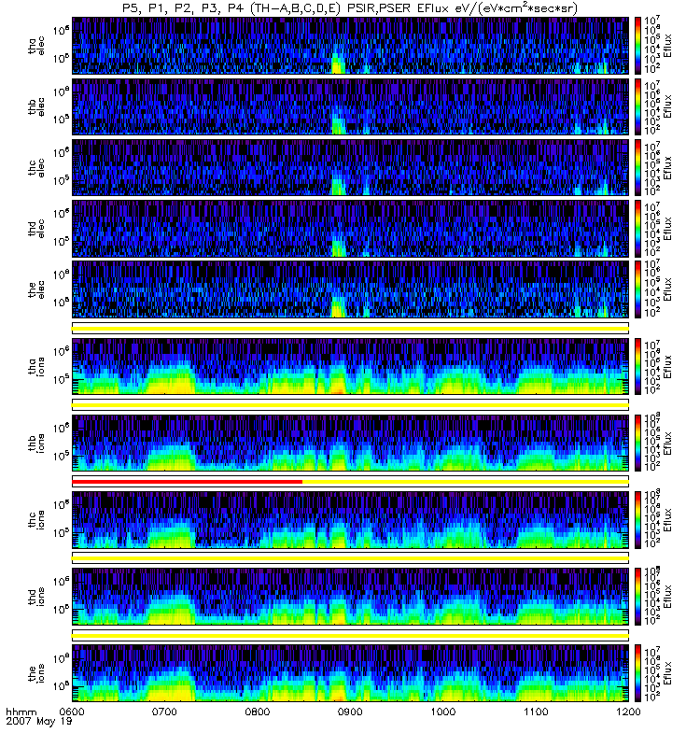700x747 pixels.
Task: Click the red segment above thc ions
Action: pos(187,482)
